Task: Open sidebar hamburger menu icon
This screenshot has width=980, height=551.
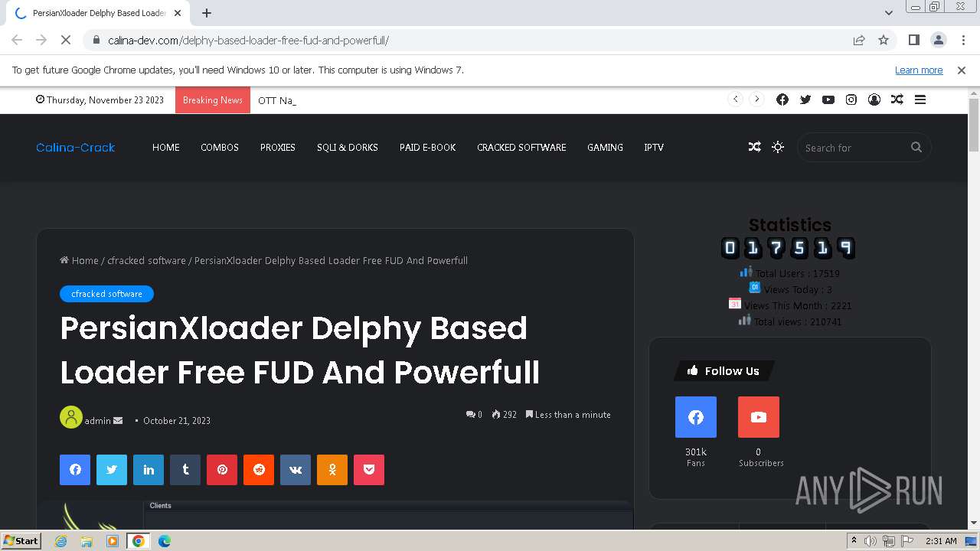Action: 920,99
